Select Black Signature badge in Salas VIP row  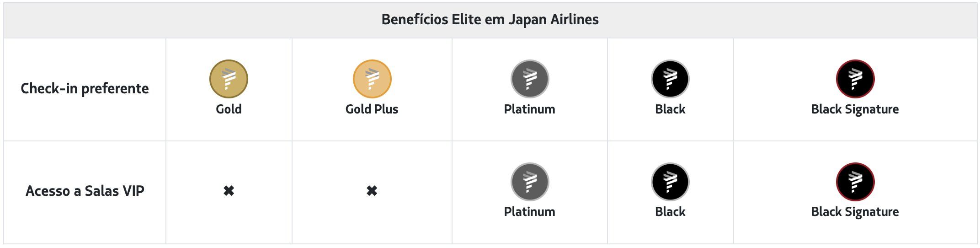point(855,182)
